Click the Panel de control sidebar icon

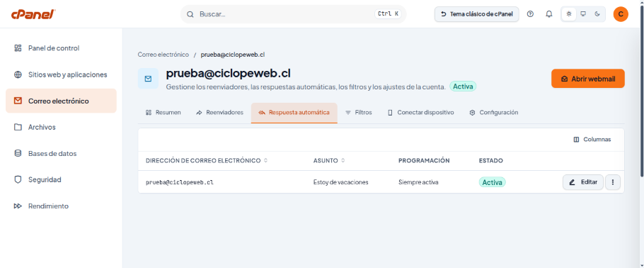pyautogui.click(x=18, y=48)
